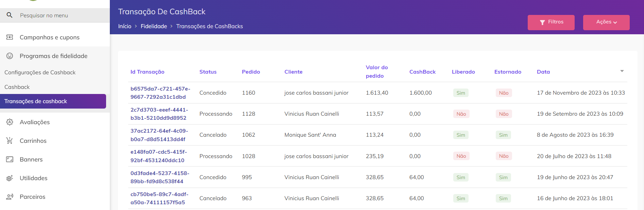The image size is (644, 210).
Task: Focus the Pesquisar no menu field
Action: pyautogui.click(x=55, y=15)
